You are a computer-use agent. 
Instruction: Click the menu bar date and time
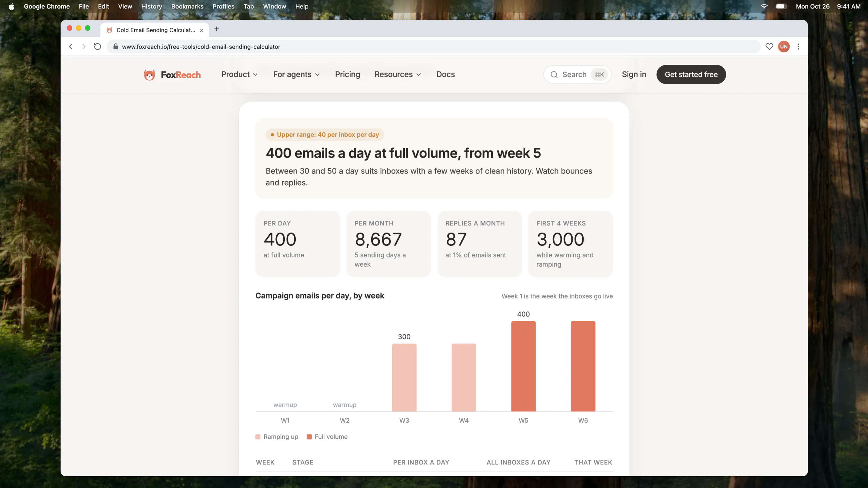828,6
